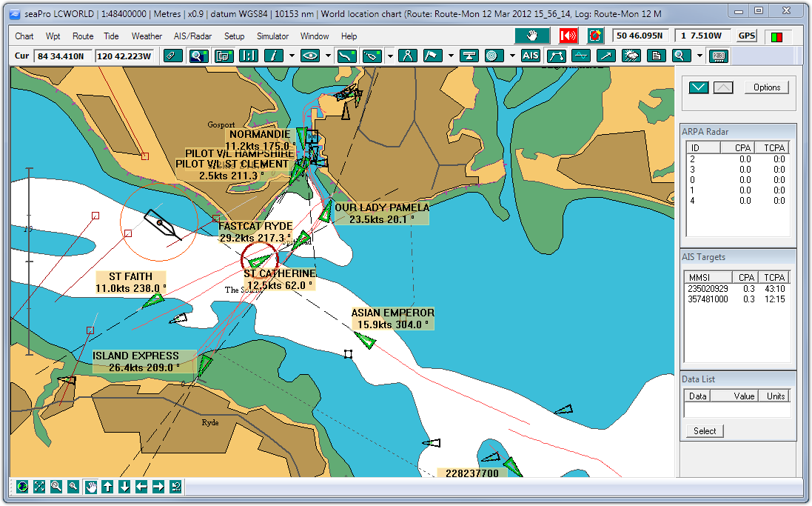
Task: Click the 50 46.095N latitude field
Action: tap(640, 36)
